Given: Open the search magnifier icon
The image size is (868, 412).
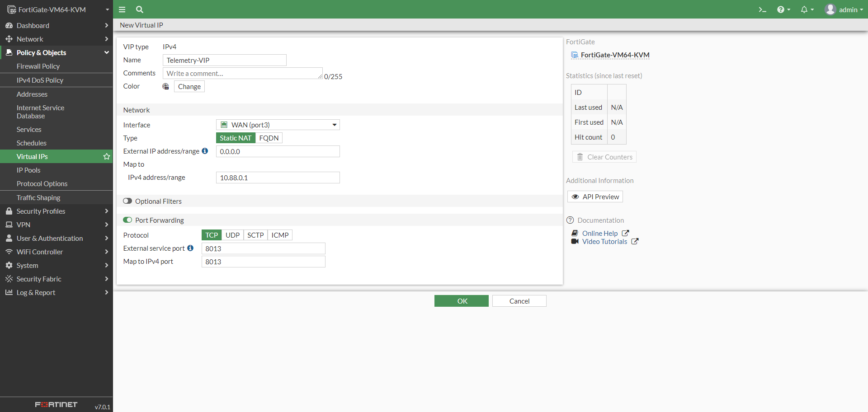Looking at the screenshot, I should coord(140,9).
